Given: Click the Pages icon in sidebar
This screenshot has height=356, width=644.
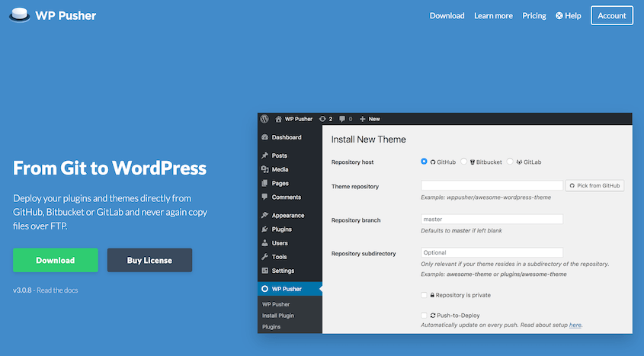Looking at the screenshot, I should 265,183.
